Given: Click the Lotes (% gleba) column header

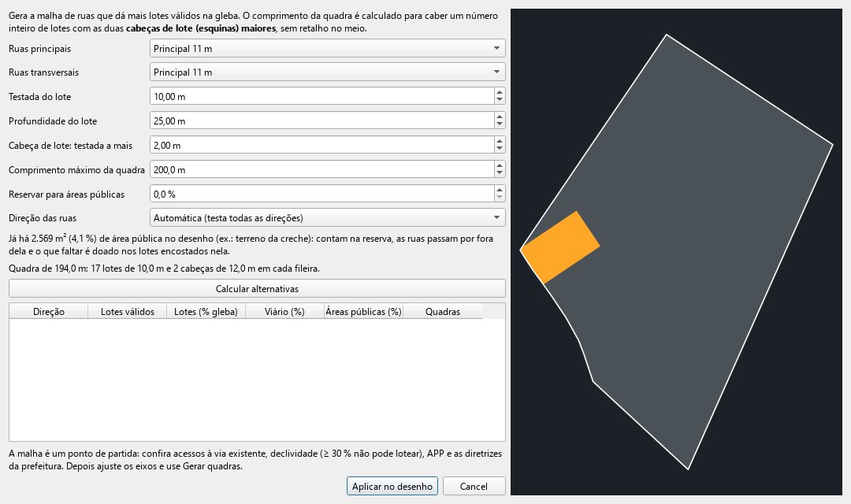Looking at the screenshot, I should (x=206, y=311).
